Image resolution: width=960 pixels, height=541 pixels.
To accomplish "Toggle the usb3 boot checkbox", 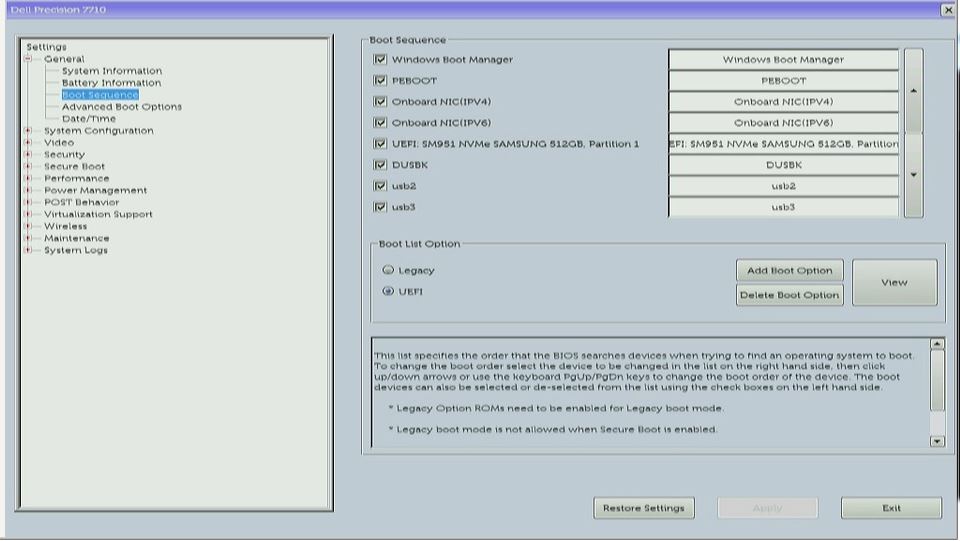I will click(x=380, y=207).
